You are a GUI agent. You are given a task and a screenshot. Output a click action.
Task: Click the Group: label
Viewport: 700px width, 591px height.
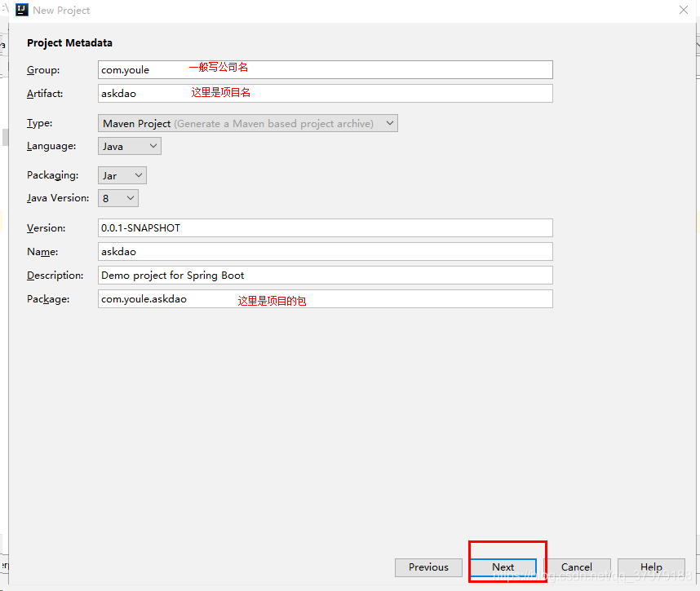(43, 70)
